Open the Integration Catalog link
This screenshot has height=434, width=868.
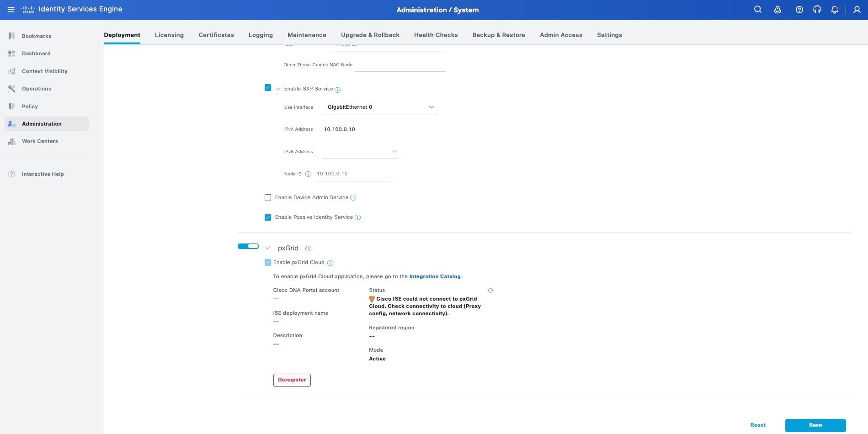(x=435, y=276)
